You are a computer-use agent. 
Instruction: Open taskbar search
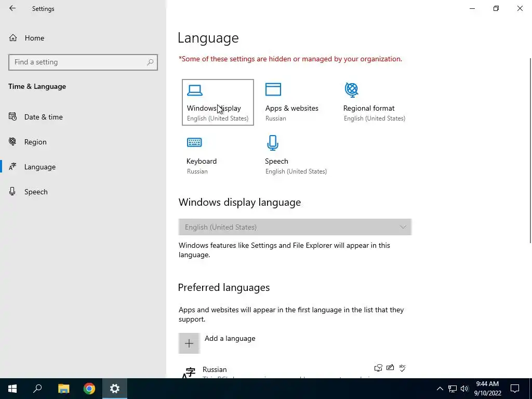pos(37,389)
